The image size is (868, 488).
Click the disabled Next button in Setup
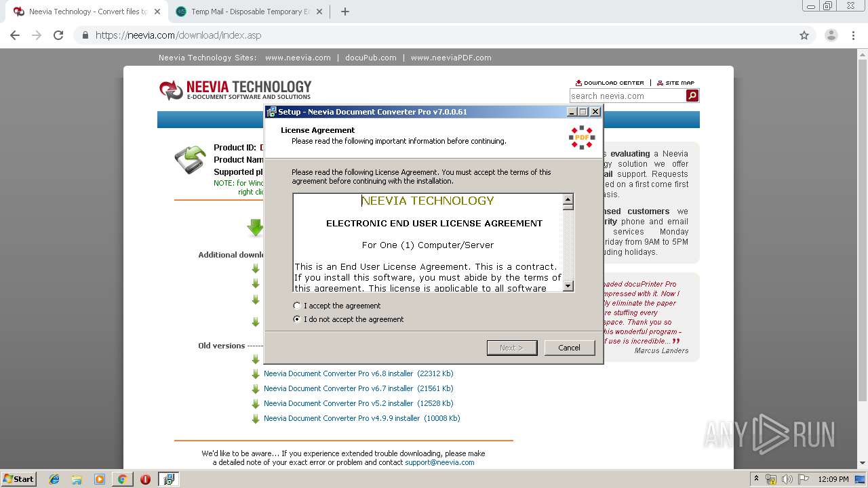(x=511, y=348)
